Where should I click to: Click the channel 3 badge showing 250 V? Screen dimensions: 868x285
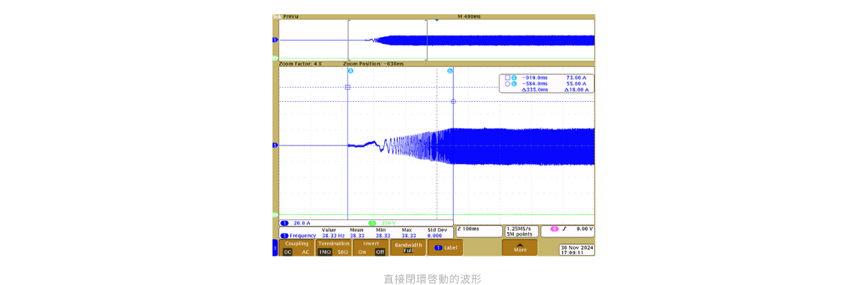coord(384,223)
